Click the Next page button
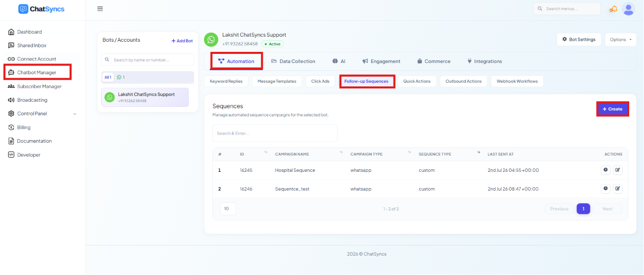Image resolution: width=644 pixels, height=275 pixels. (607, 209)
